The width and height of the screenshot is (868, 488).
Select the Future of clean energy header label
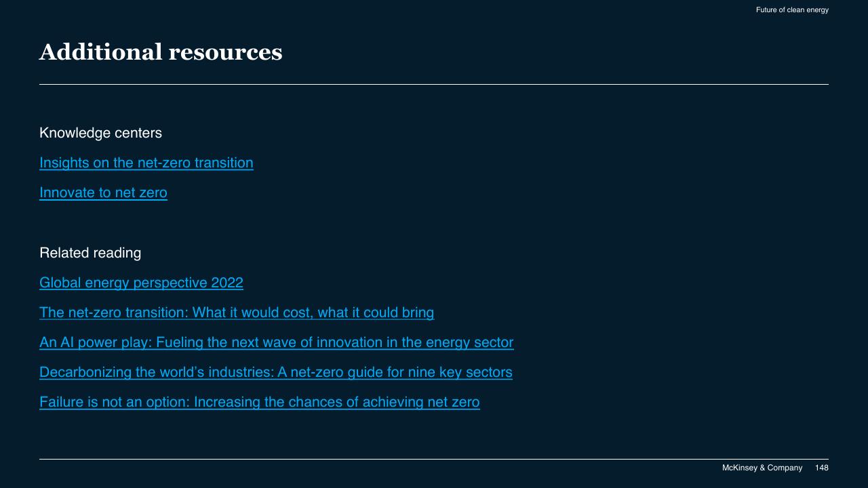point(792,9)
